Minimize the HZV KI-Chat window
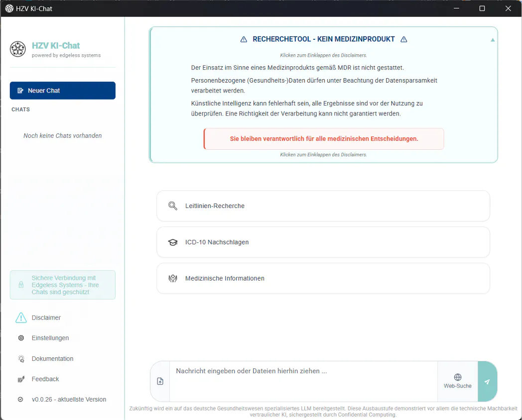The image size is (522, 420). [456, 8]
